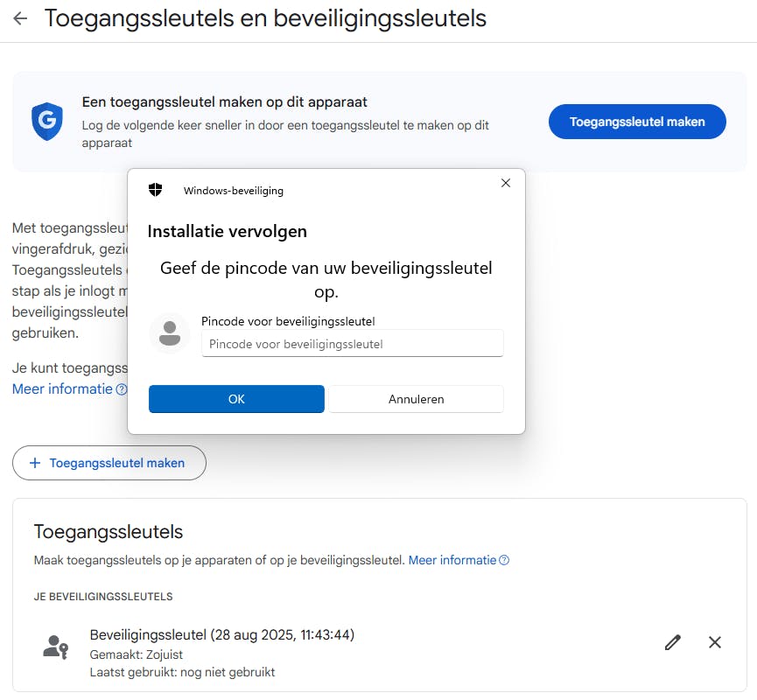Click help icon beside Toegangssleutels Meer informatie

(x=504, y=560)
